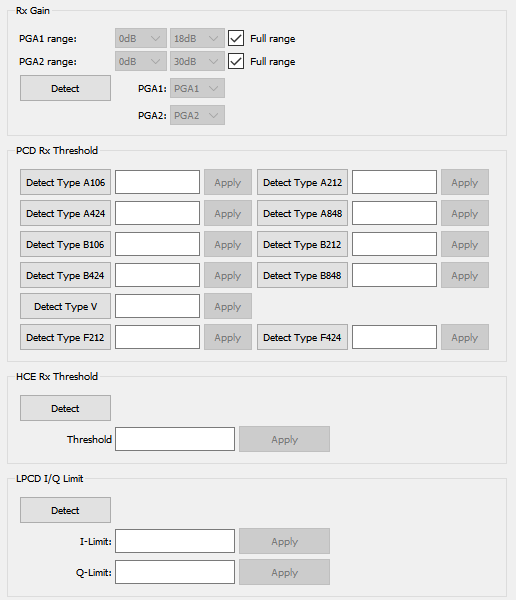The width and height of the screenshot is (516, 600).
Task: Open PGA1 range 18dB maximum dropdown
Action: coord(197,38)
